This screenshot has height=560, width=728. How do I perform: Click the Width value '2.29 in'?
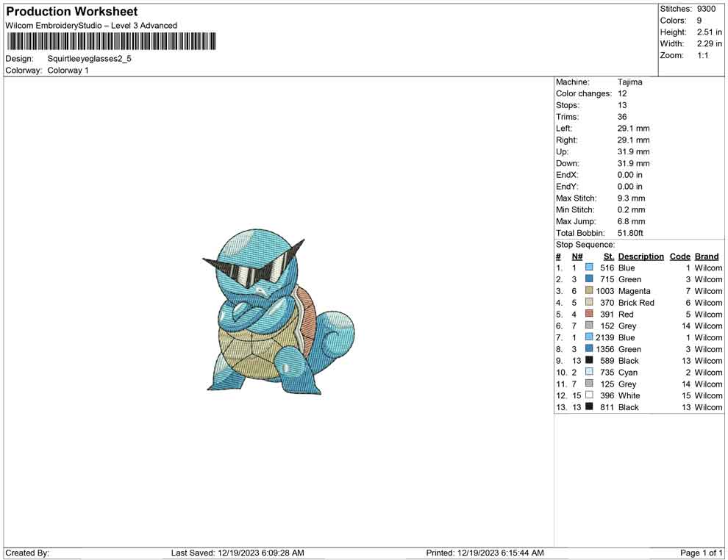tap(710, 43)
